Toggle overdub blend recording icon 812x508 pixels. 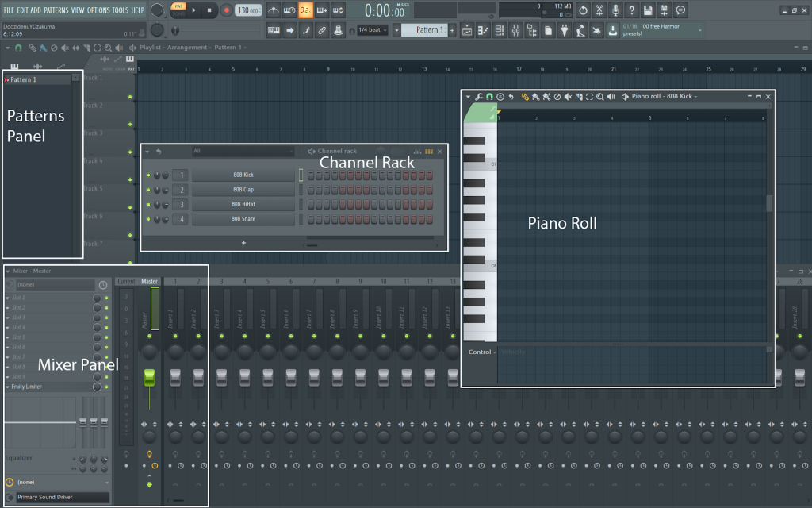coord(322,10)
